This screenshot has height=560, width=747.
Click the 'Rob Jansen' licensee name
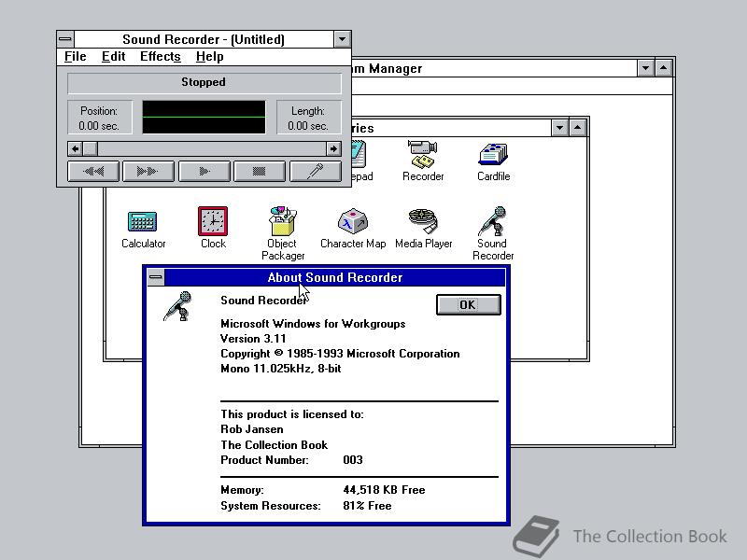251,429
